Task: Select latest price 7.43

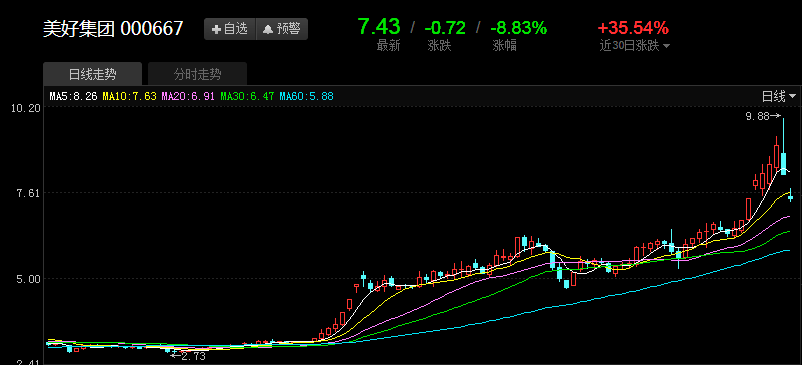Action: 378,27
